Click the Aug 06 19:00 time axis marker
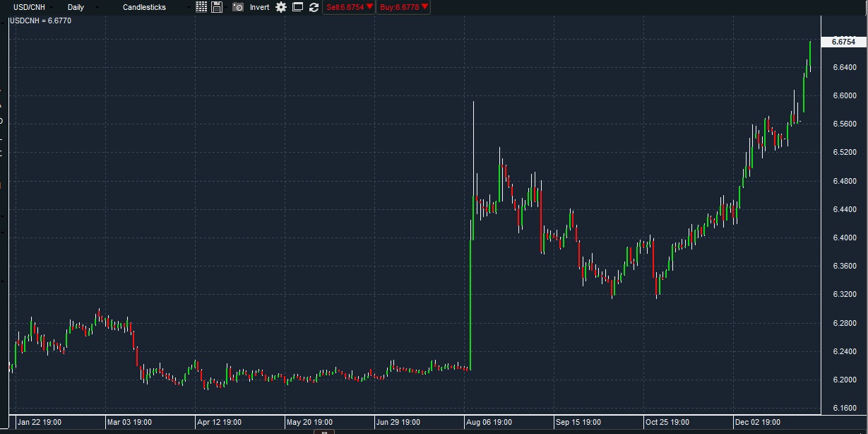Image resolution: width=868 pixels, height=434 pixels. pos(489,422)
